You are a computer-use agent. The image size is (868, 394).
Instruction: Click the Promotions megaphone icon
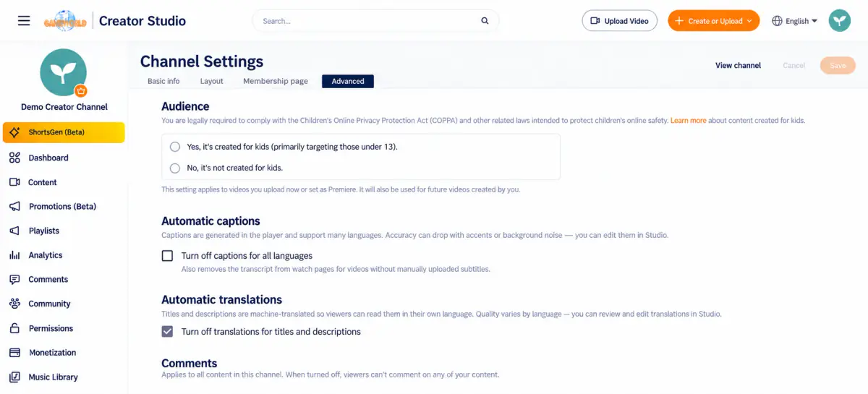coord(14,207)
